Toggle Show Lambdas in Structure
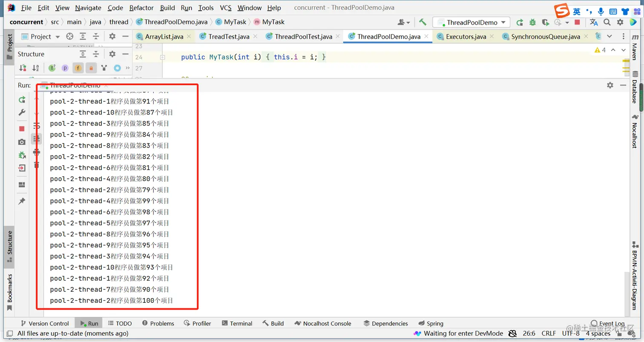The image size is (644, 342). pos(117,68)
